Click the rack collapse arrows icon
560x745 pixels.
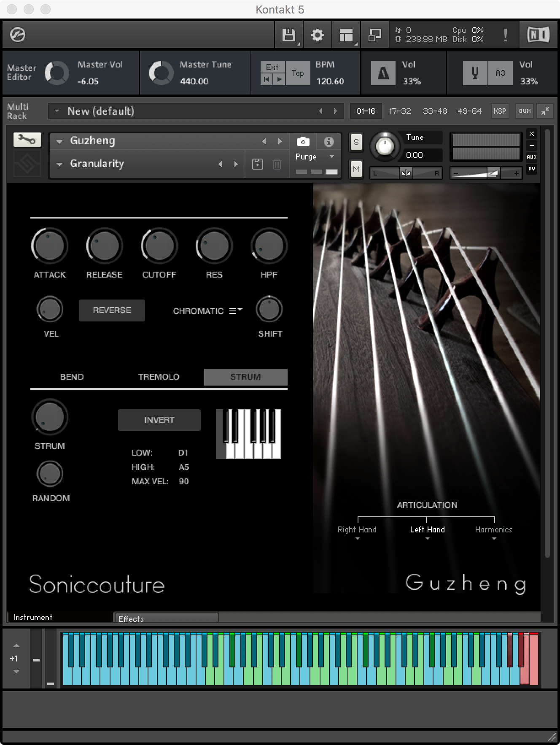click(545, 111)
